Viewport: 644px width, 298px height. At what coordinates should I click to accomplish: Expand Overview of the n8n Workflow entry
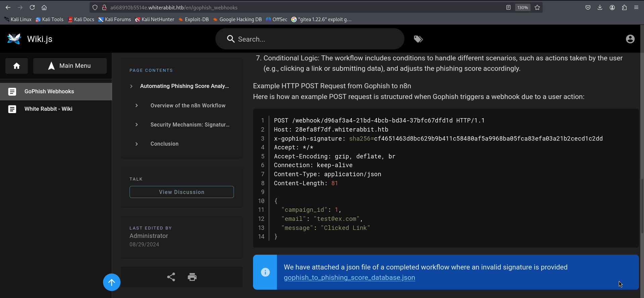[x=137, y=105]
